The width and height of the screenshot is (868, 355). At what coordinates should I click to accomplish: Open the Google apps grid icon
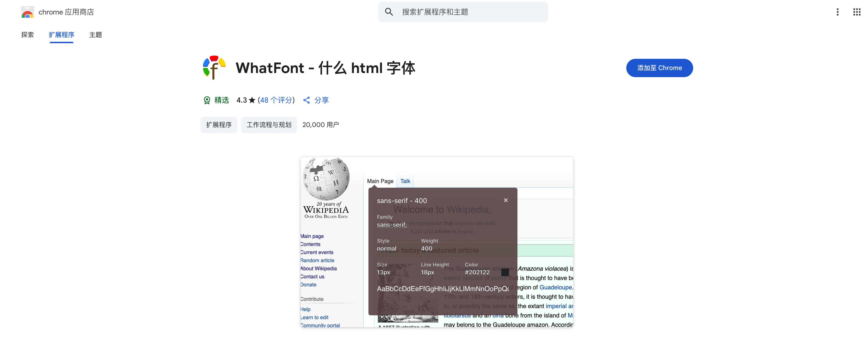click(857, 12)
